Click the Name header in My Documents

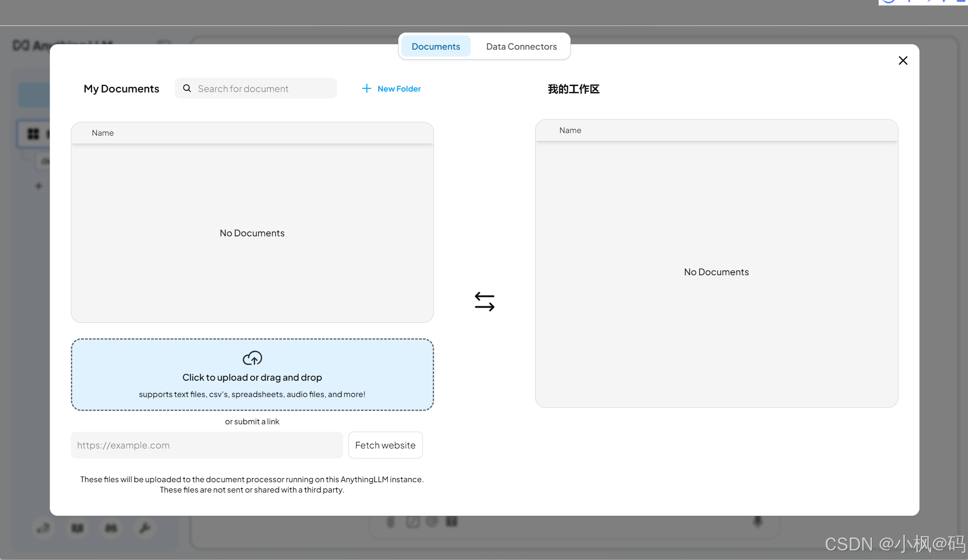pos(102,133)
